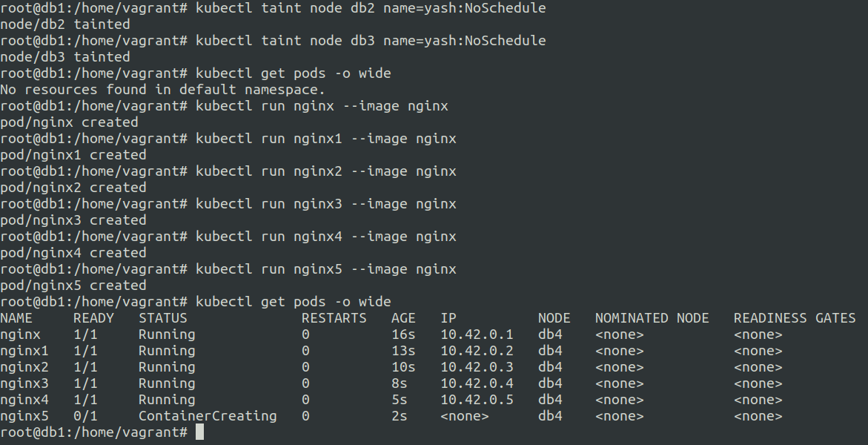Click the "pod/nginx3 created" output line

tap(73, 220)
